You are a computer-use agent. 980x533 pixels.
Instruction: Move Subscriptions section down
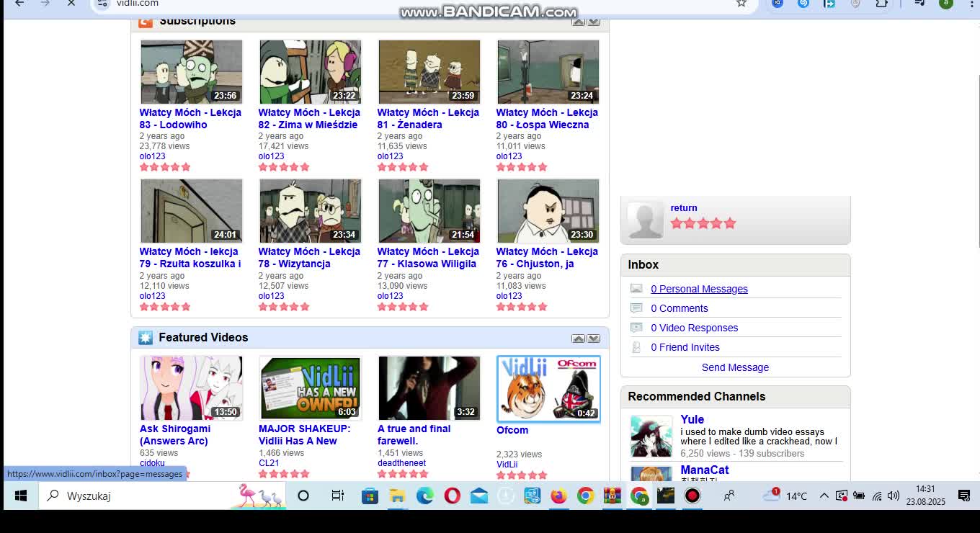[594, 22]
